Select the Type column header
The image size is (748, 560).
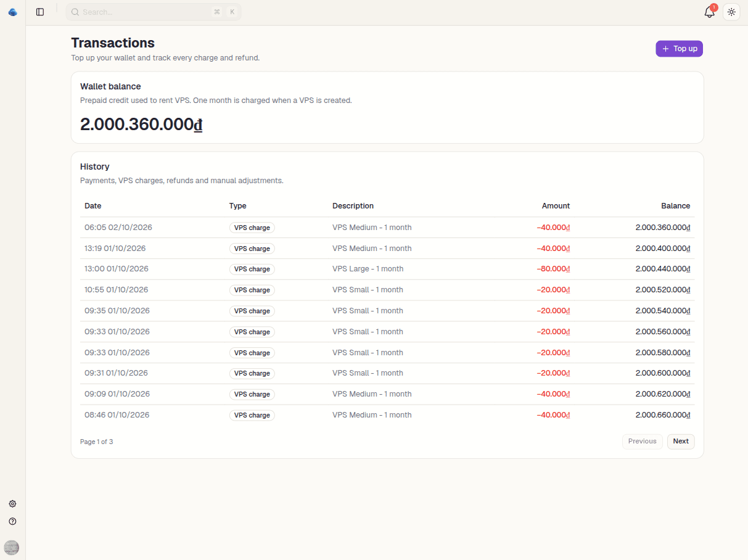pyautogui.click(x=237, y=206)
